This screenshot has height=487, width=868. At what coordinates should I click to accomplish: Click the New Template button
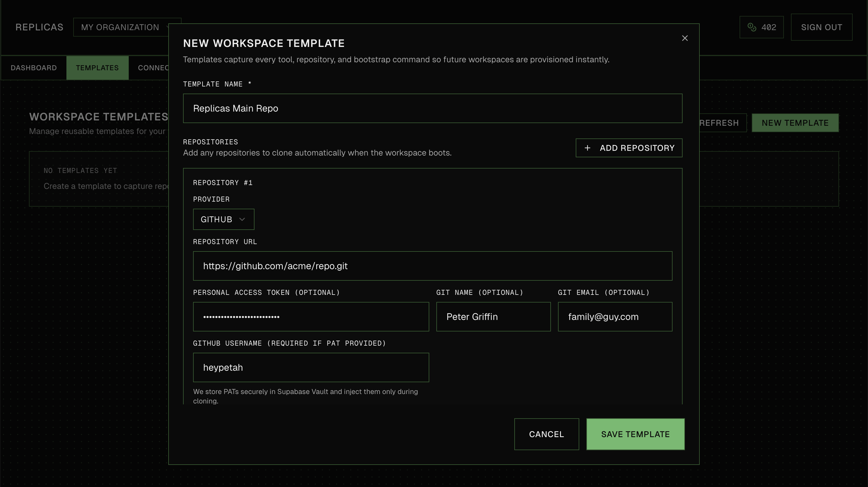click(795, 123)
